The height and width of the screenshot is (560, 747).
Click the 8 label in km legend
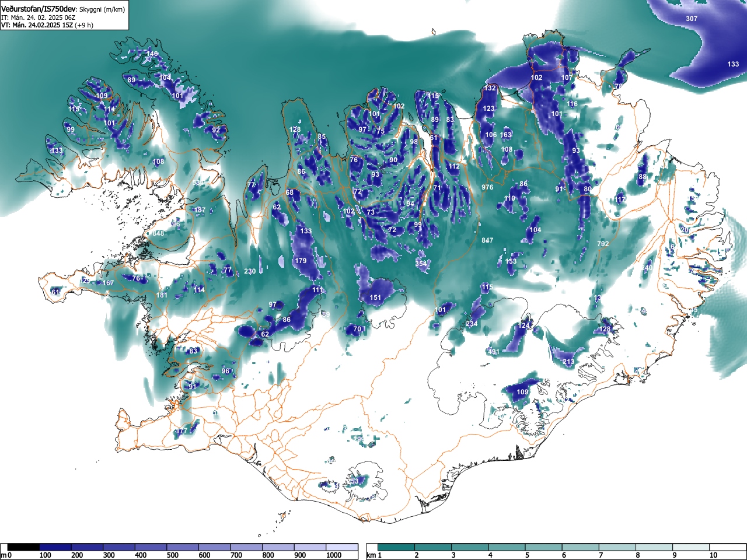638,555
